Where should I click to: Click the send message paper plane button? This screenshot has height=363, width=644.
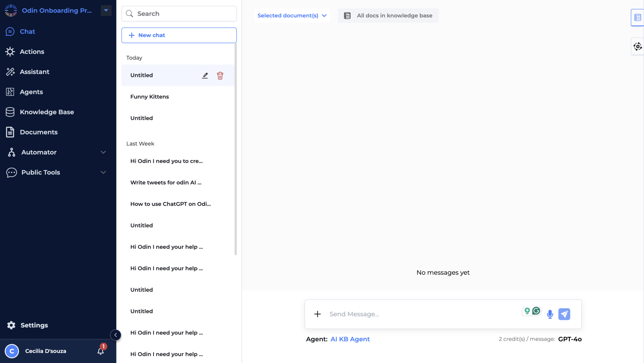[564, 314]
